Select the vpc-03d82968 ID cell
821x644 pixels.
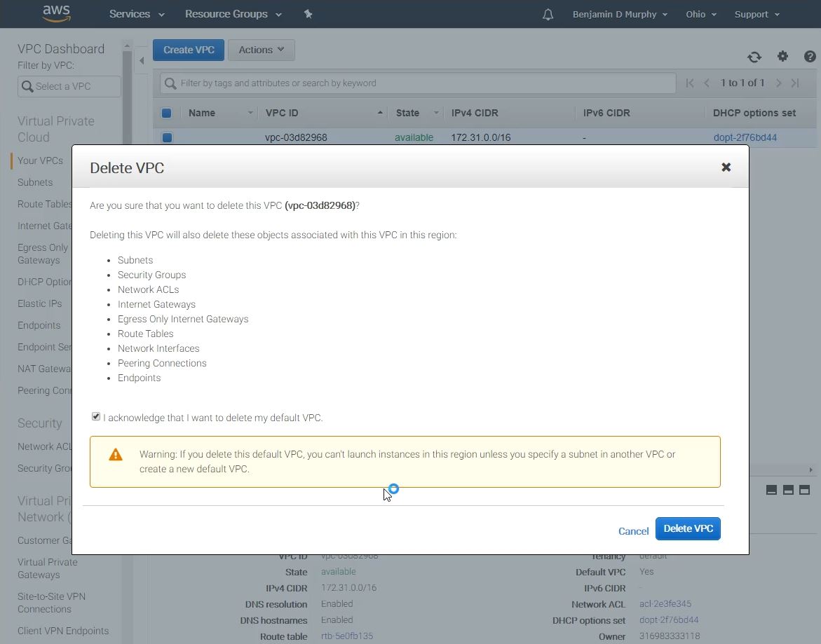(296, 137)
